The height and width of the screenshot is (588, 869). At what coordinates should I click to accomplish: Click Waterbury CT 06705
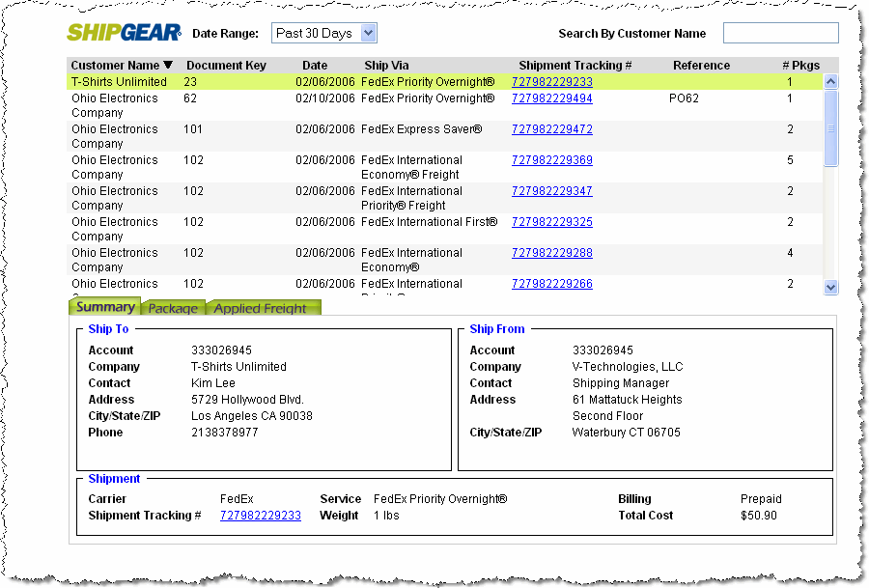click(x=627, y=433)
